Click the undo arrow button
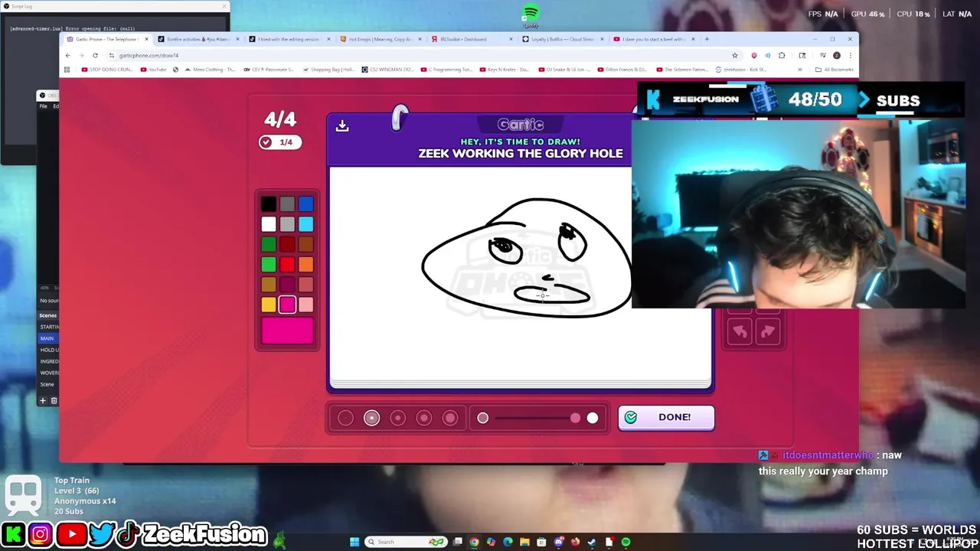Image resolution: width=980 pixels, height=551 pixels. [740, 331]
